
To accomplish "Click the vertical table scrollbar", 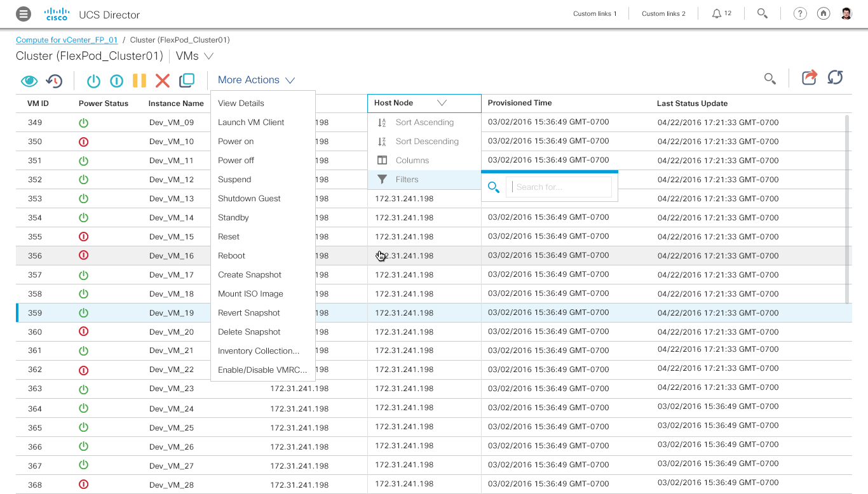I will tap(848, 210).
